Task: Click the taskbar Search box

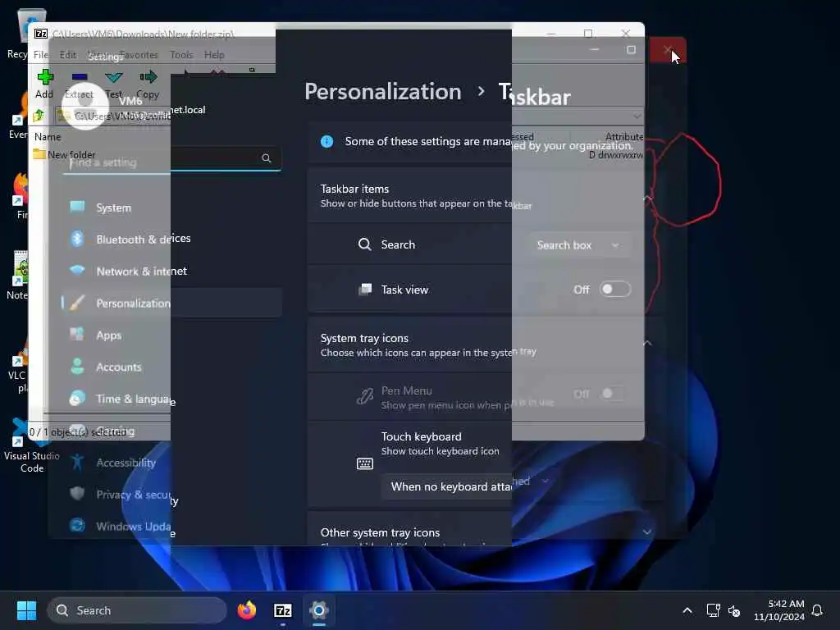Action: pos(137,610)
